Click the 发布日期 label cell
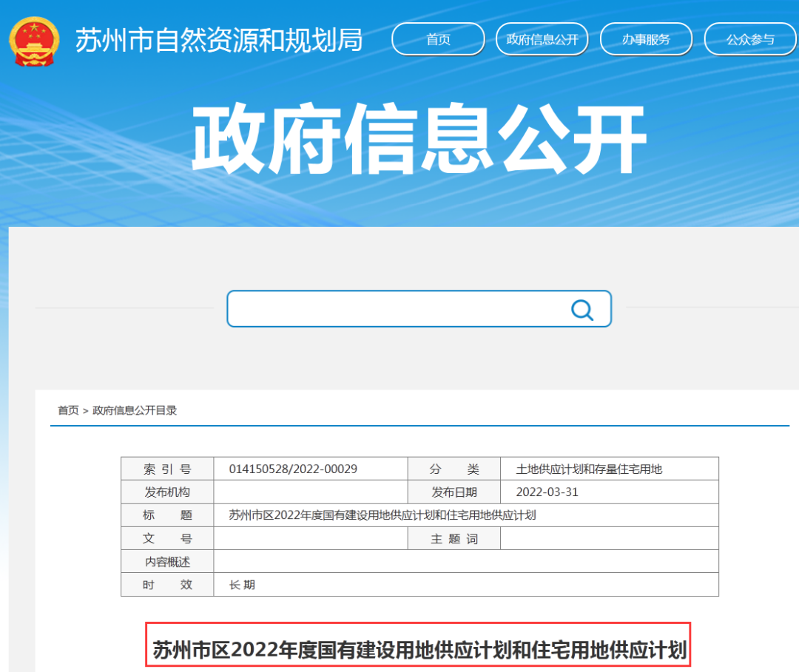This screenshot has height=672, width=799. point(454,492)
